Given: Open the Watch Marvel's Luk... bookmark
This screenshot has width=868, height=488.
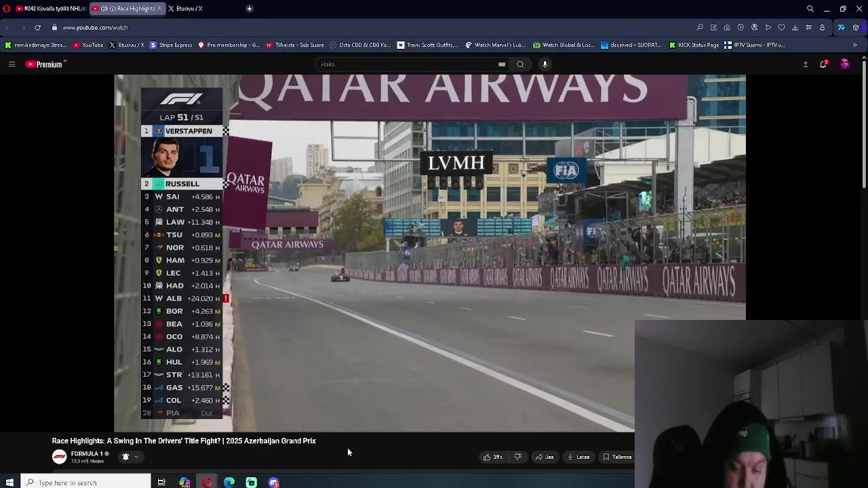Looking at the screenshot, I should (495, 45).
